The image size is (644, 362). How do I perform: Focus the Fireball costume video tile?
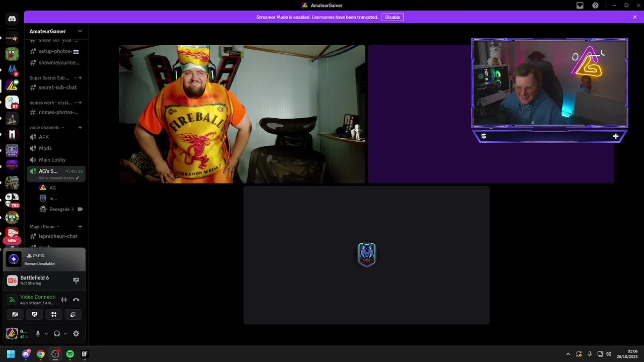[x=242, y=114]
